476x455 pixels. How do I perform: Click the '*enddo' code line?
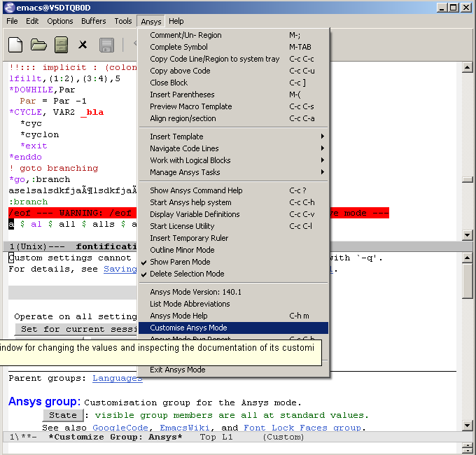click(25, 157)
